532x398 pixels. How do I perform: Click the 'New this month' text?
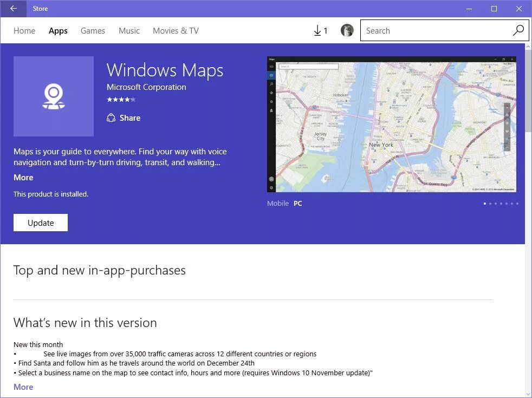[x=38, y=344]
